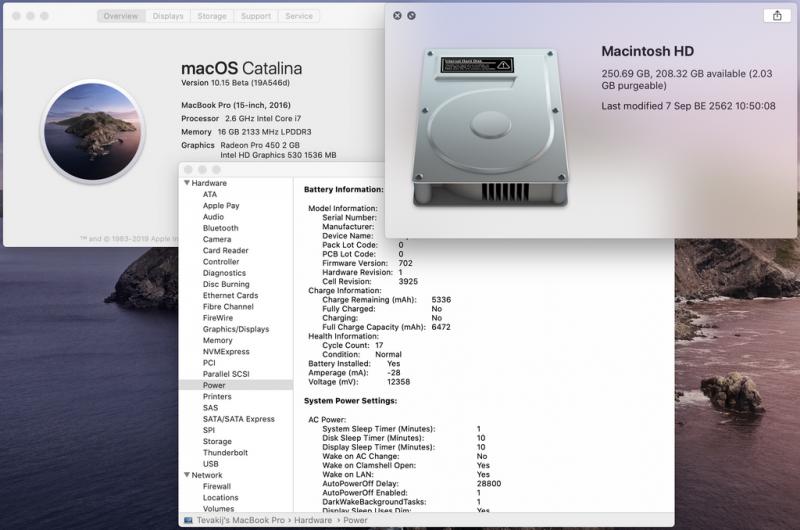This screenshot has width=800, height=530.
Task: Click the Macintosh HD title text
Action: (647, 51)
